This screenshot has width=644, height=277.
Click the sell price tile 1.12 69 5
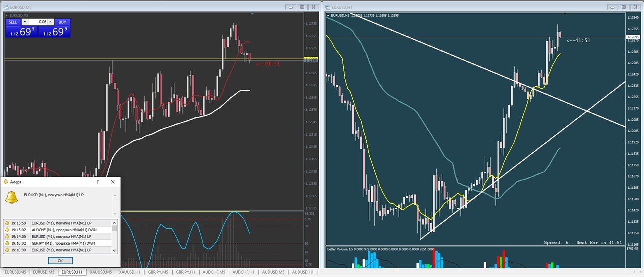[x=21, y=32]
